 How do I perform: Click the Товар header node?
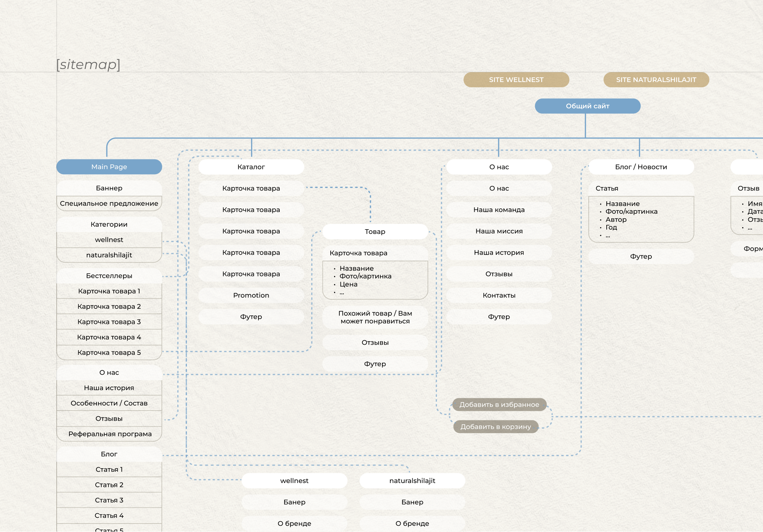[x=375, y=232]
